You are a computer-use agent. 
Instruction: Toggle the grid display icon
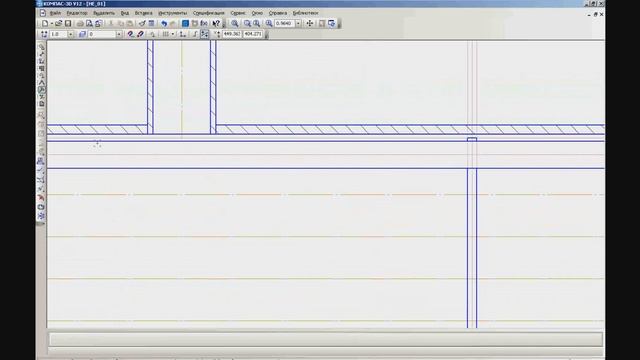[165, 34]
